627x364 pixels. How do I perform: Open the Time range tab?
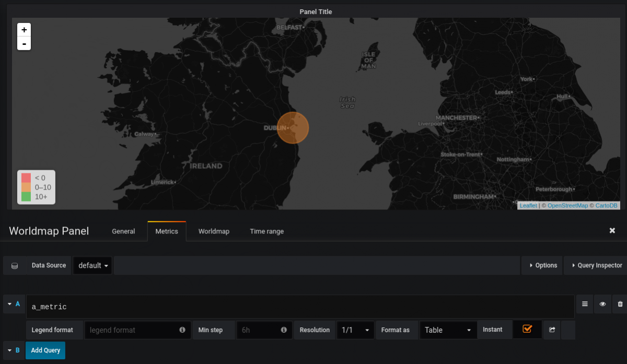266,231
